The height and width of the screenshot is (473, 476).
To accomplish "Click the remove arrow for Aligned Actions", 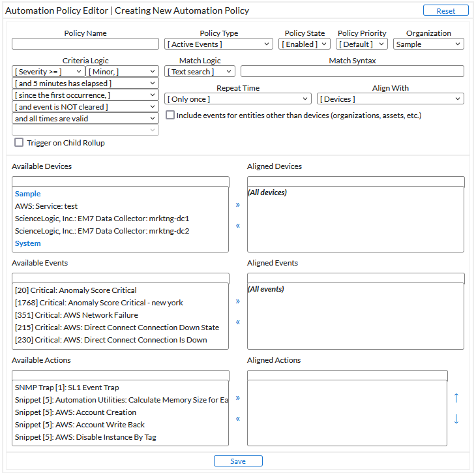I will coord(237,418).
